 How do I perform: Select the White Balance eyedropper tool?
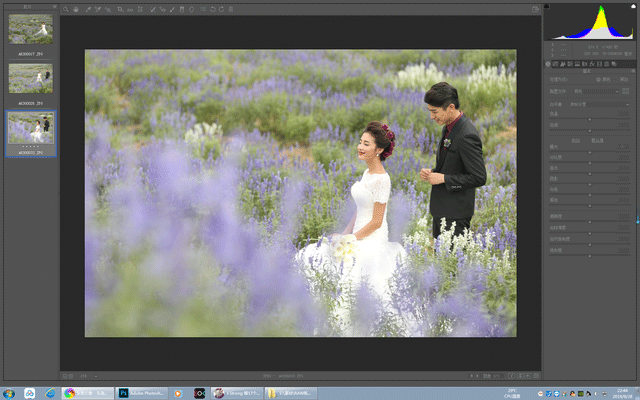pos(88,9)
